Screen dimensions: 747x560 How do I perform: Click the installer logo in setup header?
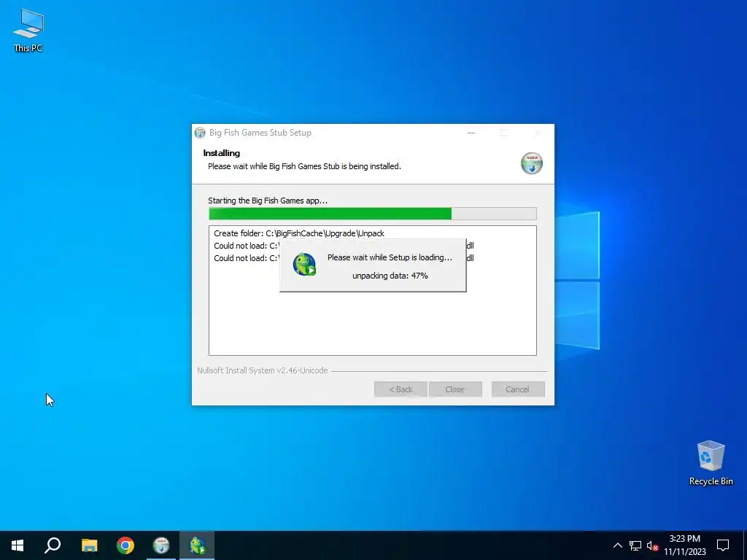coord(532,163)
